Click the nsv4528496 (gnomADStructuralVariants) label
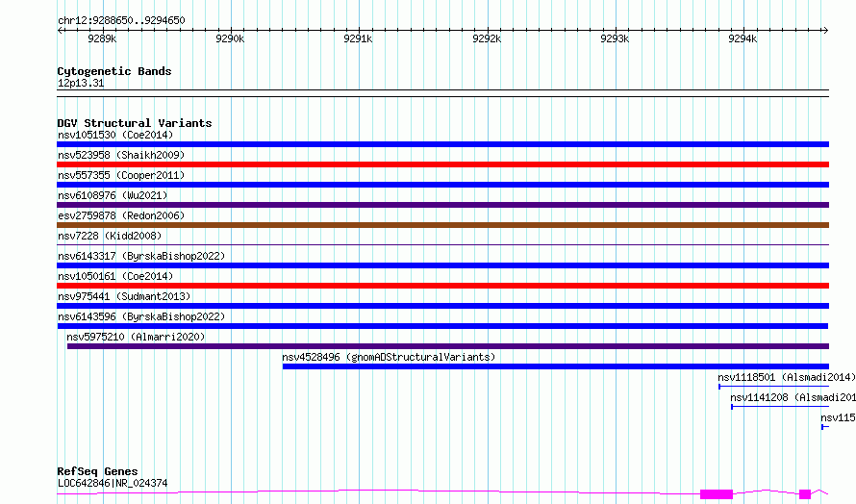The image size is (856, 504). (389, 357)
